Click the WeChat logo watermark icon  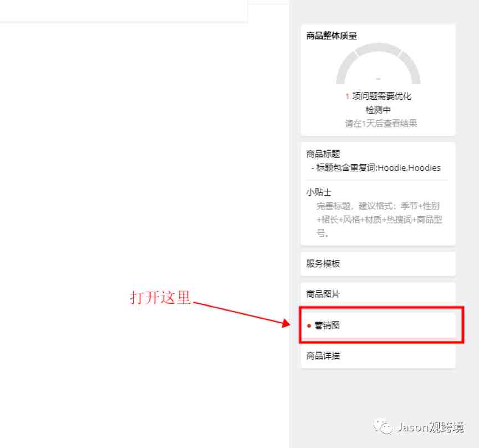click(x=382, y=426)
